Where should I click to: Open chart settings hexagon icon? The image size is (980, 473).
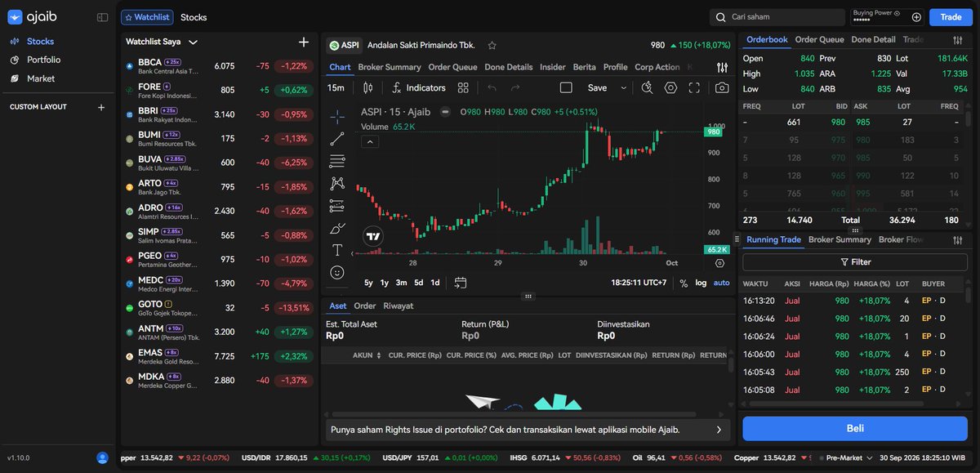pos(670,87)
